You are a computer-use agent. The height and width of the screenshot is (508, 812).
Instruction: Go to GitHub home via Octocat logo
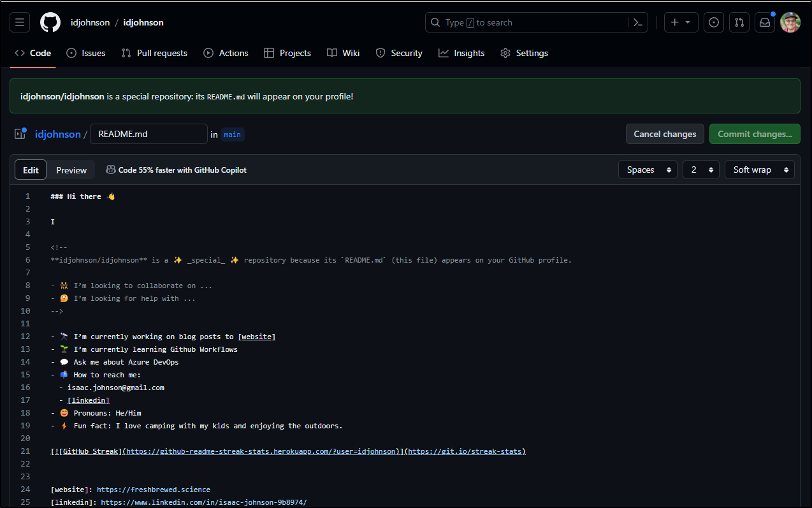50,22
